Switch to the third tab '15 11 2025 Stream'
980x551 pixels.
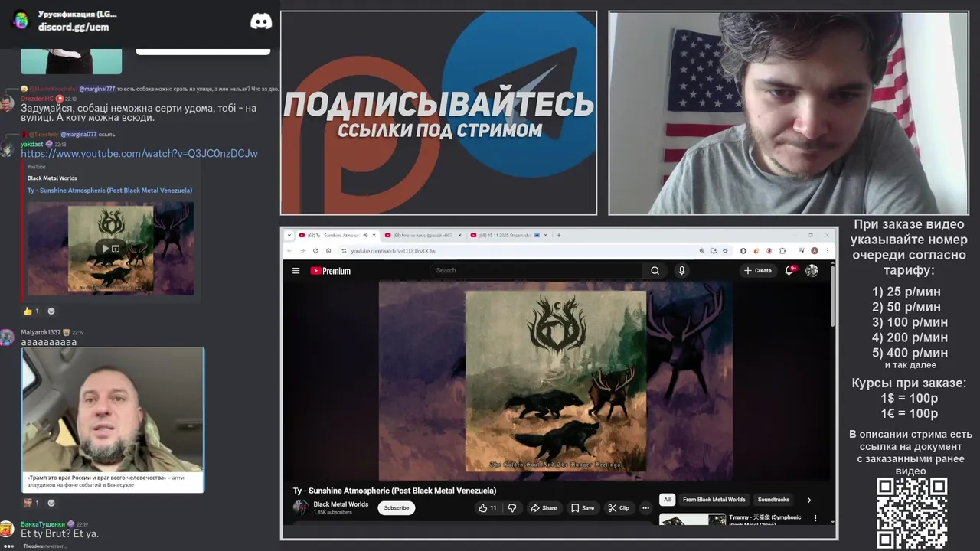tap(509, 235)
